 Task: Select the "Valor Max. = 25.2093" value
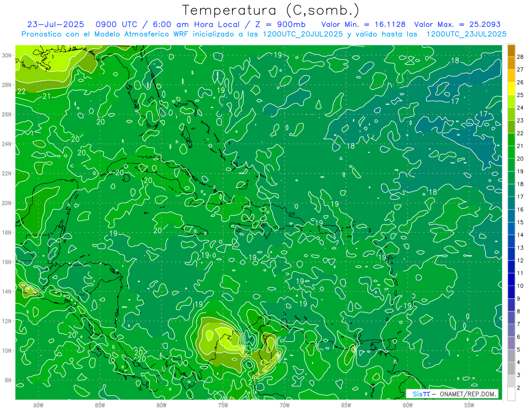pyautogui.click(x=458, y=24)
